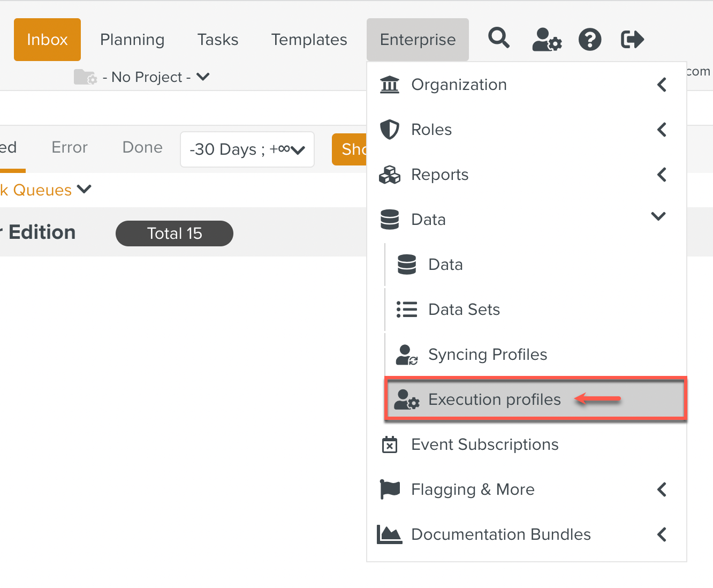Image resolution: width=713 pixels, height=588 pixels.
Task: Select the Data Sets entry
Action: [464, 309]
